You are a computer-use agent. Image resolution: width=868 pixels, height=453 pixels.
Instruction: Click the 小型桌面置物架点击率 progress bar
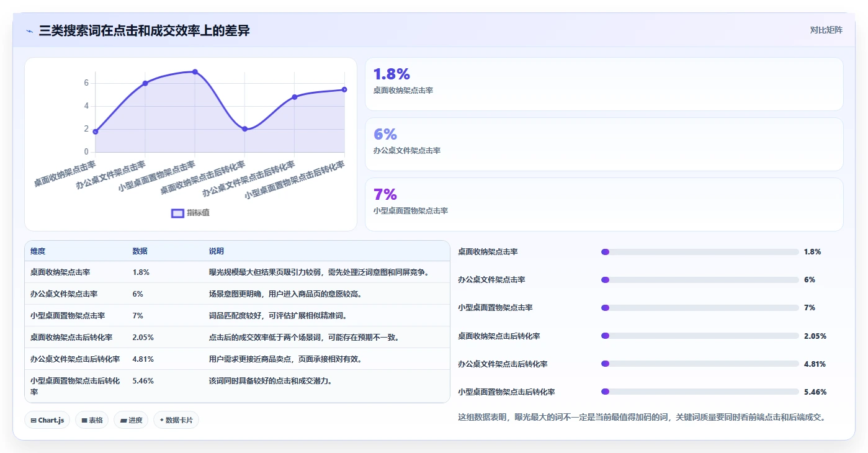pyautogui.click(x=700, y=308)
